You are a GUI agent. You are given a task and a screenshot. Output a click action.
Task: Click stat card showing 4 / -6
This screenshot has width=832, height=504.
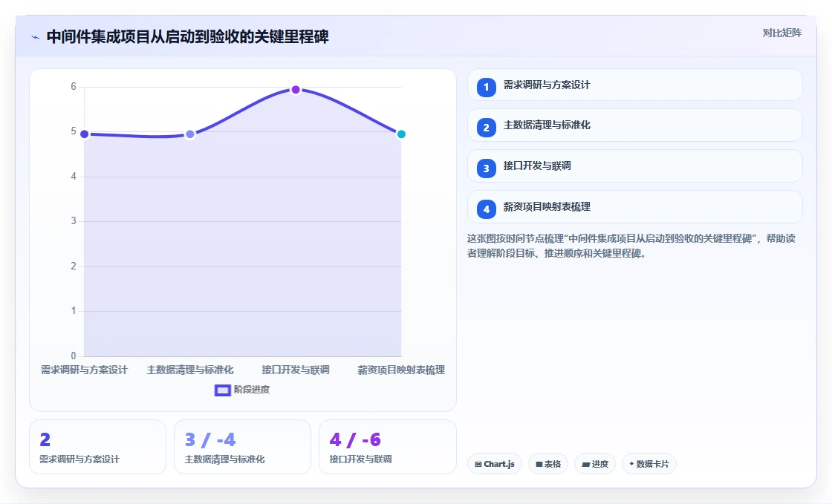[x=387, y=447]
